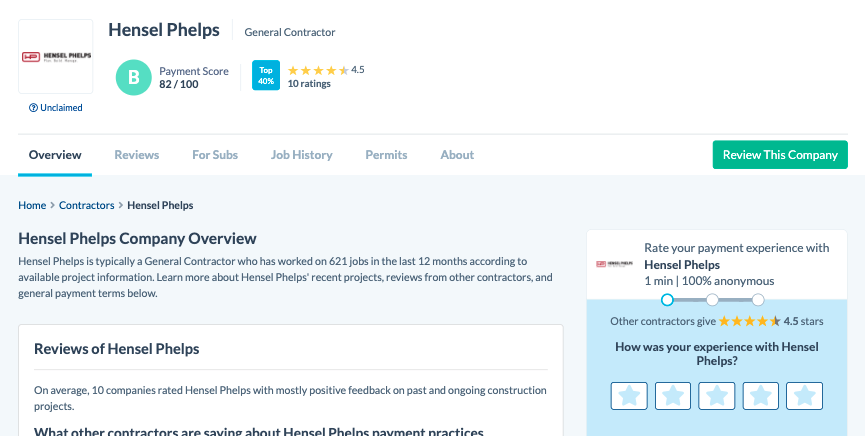Open the 10 ratings link

click(309, 84)
